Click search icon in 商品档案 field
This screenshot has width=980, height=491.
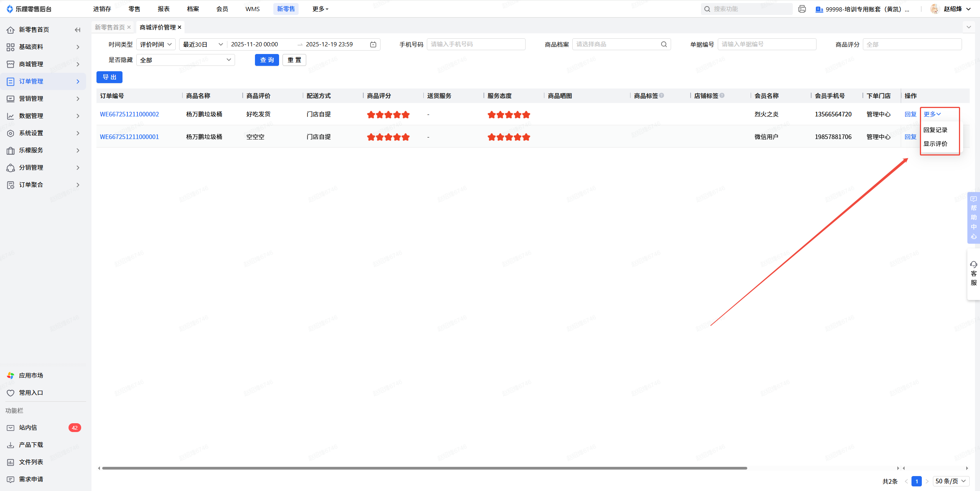(664, 44)
